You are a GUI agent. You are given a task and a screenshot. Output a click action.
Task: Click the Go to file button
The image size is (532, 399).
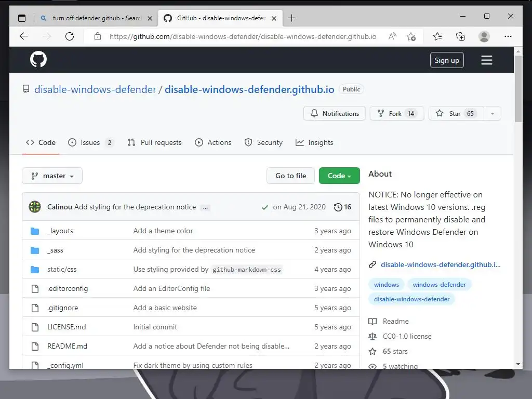pyautogui.click(x=291, y=176)
